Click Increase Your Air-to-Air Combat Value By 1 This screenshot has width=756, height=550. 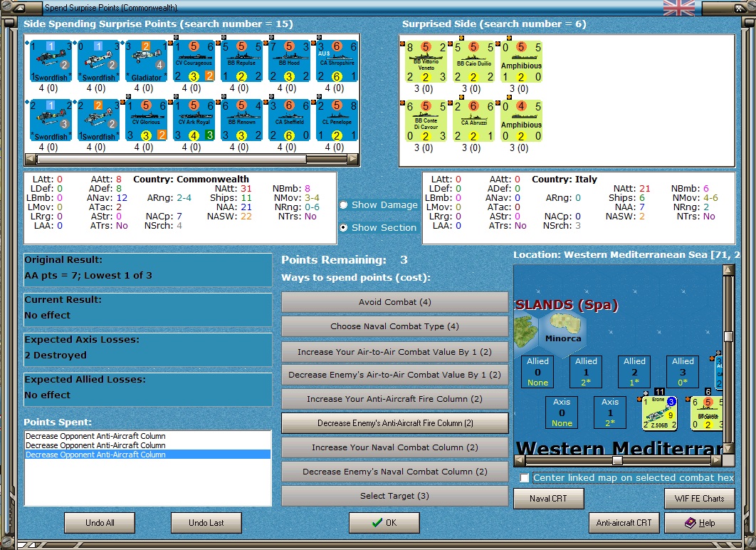coord(395,352)
